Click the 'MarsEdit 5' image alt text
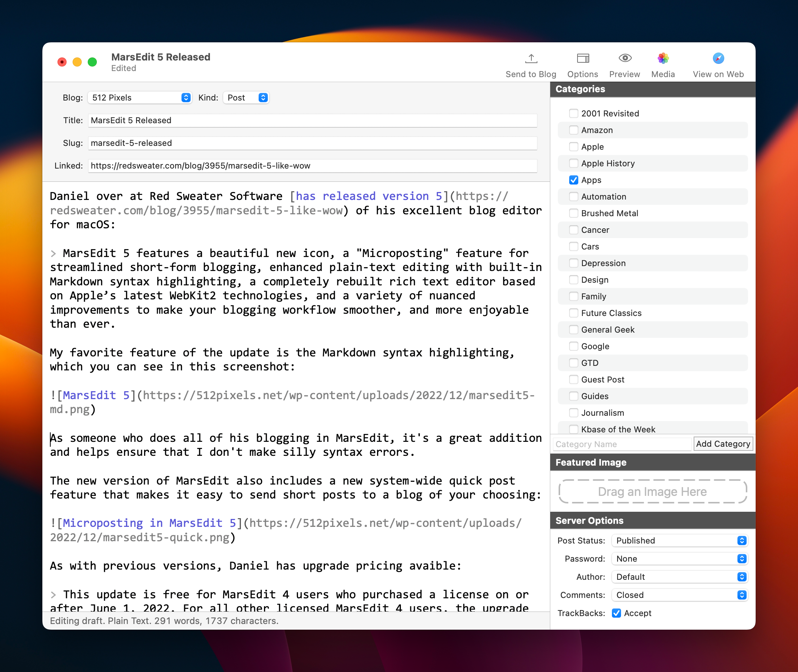 click(96, 396)
